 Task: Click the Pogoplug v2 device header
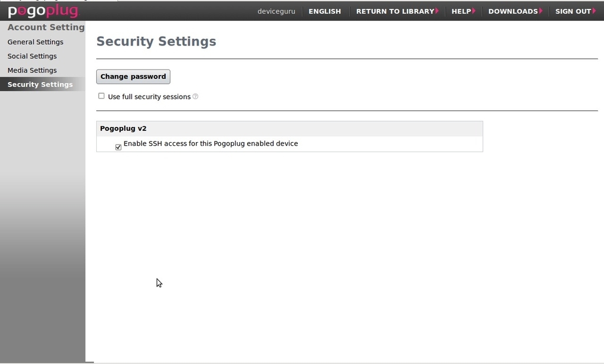(x=289, y=129)
